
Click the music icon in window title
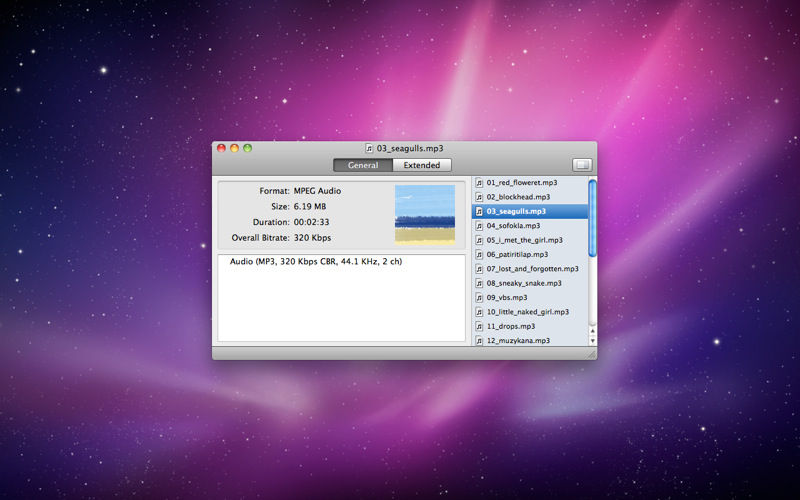[369, 148]
